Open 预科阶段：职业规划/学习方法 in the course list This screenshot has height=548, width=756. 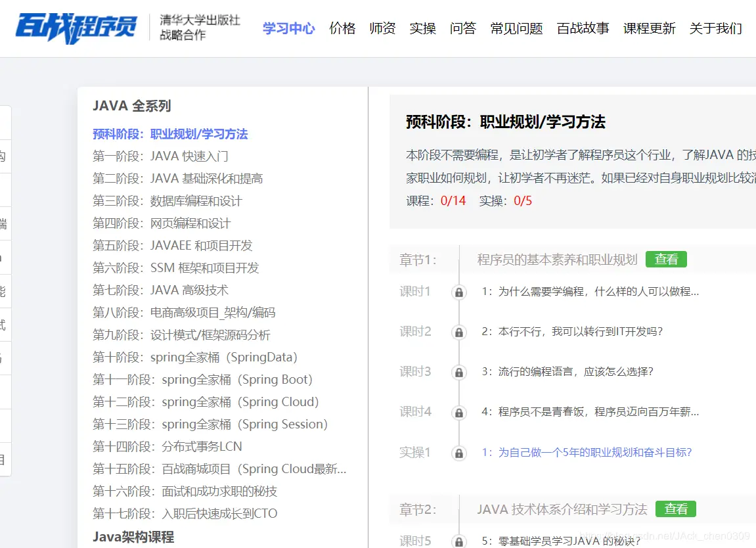pyautogui.click(x=171, y=133)
